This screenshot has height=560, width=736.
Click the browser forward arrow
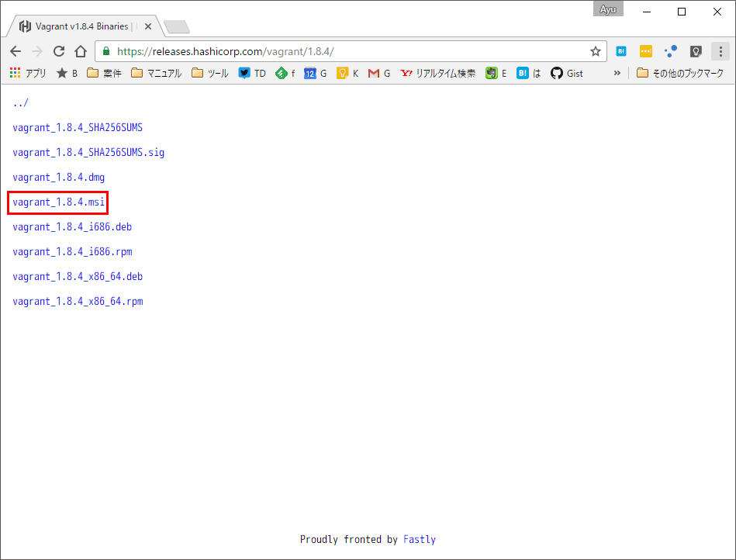point(37,51)
